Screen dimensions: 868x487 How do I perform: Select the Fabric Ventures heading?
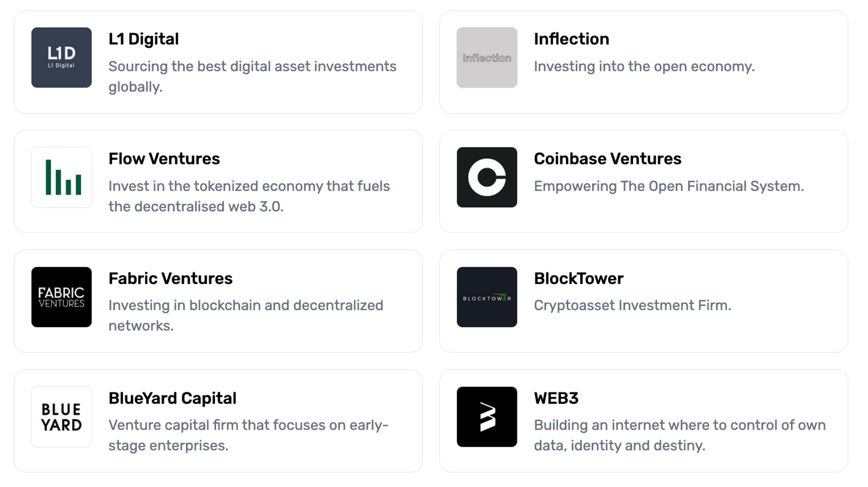click(x=170, y=278)
